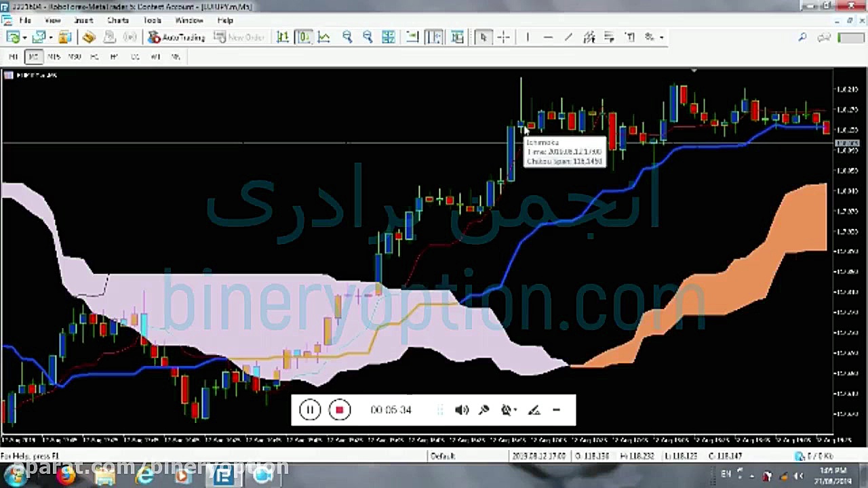Switch to M15 timeframe

coord(54,57)
